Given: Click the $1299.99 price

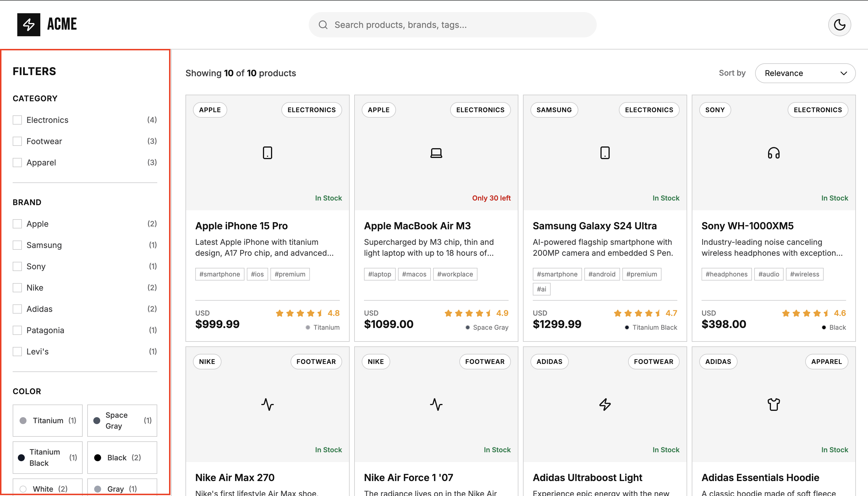Looking at the screenshot, I should (x=557, y=324).
